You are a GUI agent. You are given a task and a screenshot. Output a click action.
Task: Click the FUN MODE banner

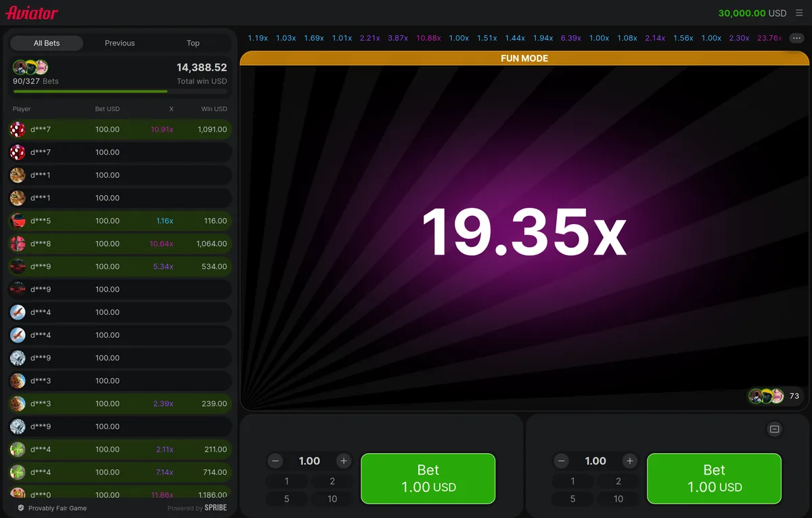[524, 58]
